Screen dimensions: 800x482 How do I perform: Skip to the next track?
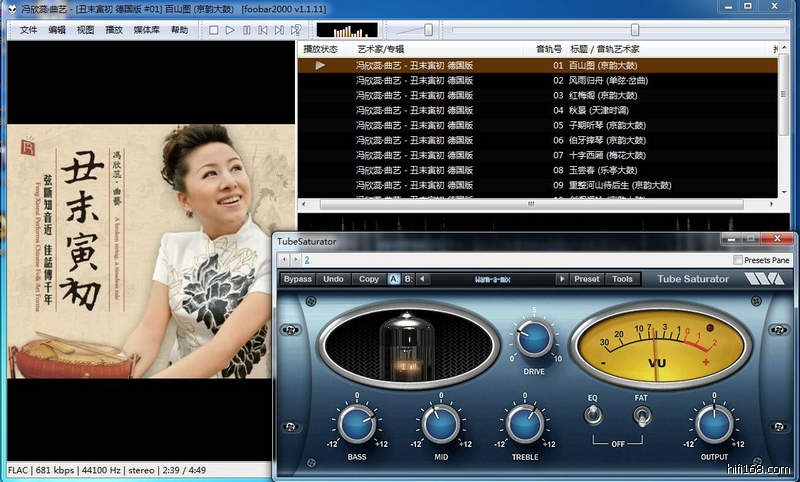point(281,30)
